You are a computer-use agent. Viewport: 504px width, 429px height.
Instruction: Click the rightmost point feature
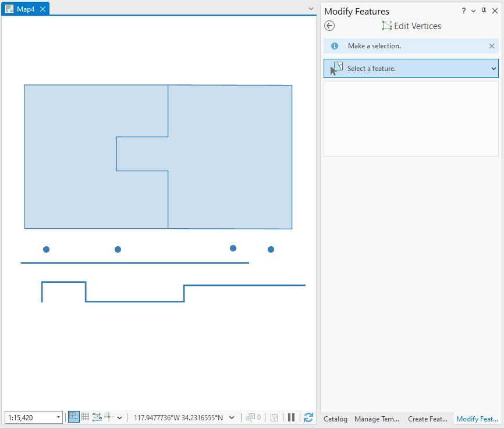pyautogui.click(x=271, y=249)
